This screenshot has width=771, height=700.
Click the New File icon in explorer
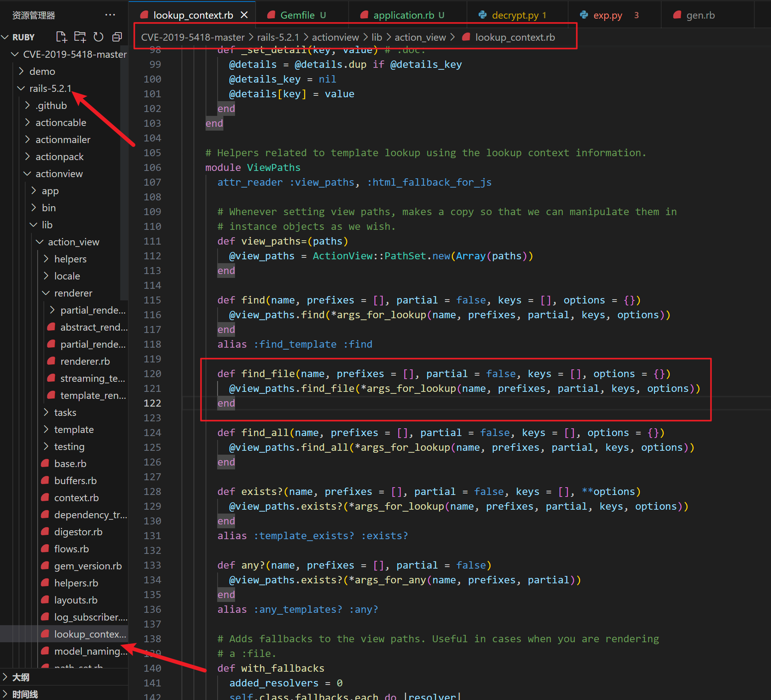tap(61, 37)
